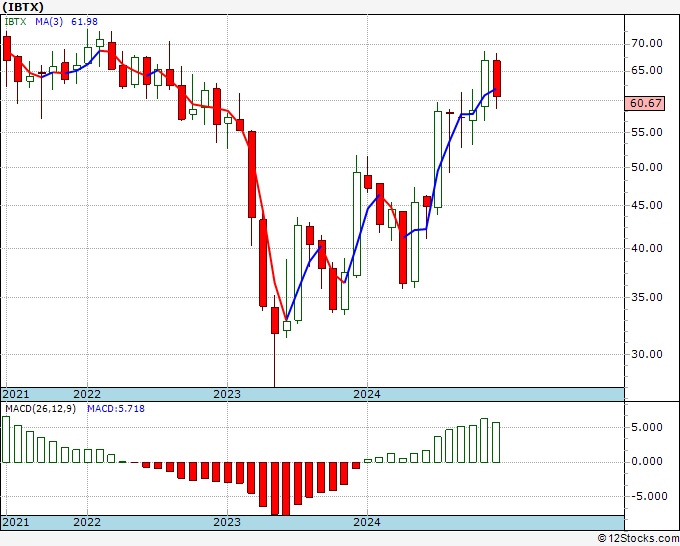Click the MA(3) indicator label
Screen dimensions: 680x546
tap(49, 22)
